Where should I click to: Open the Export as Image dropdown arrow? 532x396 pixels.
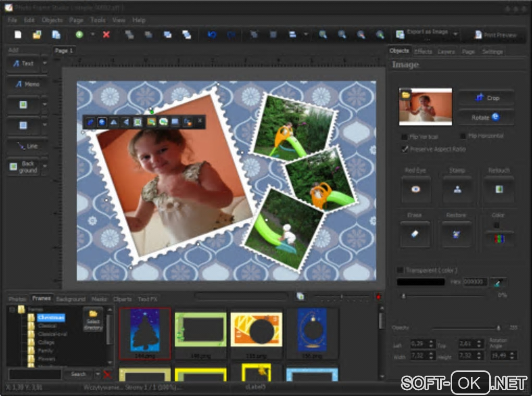pyautogui.click(x=455, y=34)
